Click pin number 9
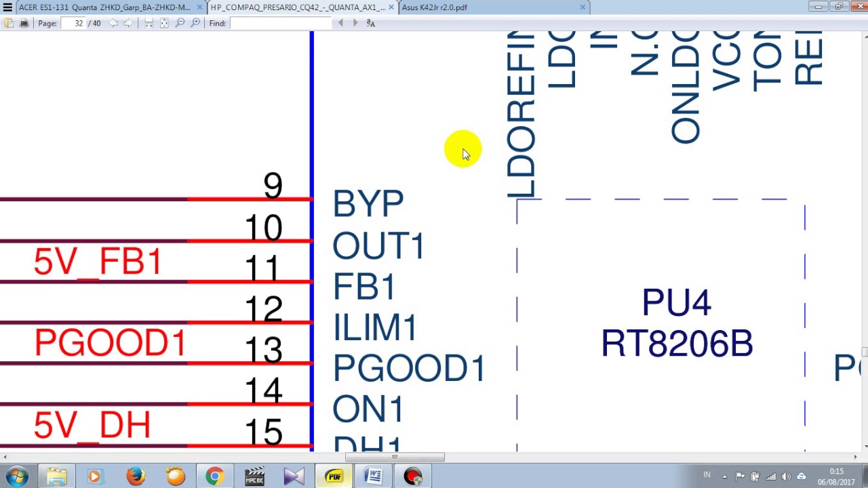Screen dimensions: 868x488 click(x=273, y=186)
